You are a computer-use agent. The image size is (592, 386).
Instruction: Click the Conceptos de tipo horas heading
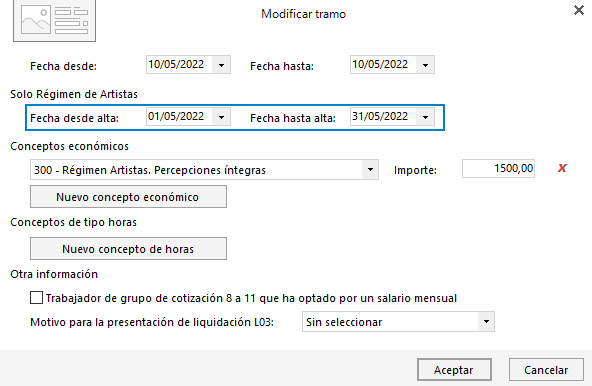click(x=74, y=222)
